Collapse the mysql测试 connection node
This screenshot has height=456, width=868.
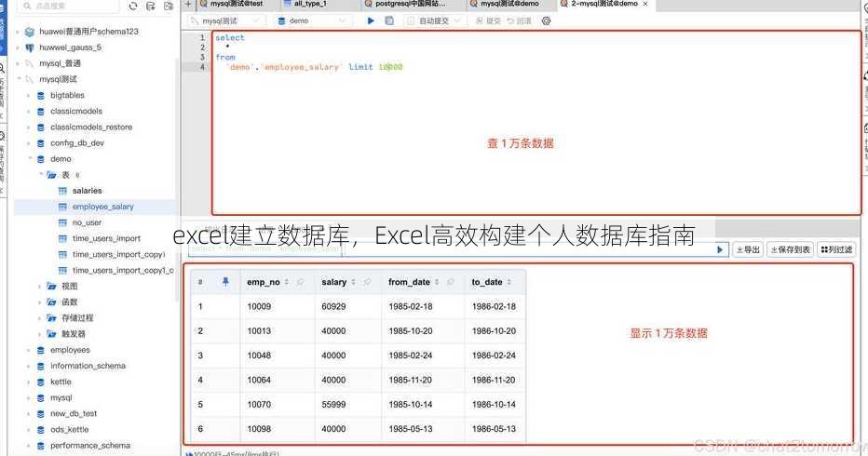(x=19, y=79)
